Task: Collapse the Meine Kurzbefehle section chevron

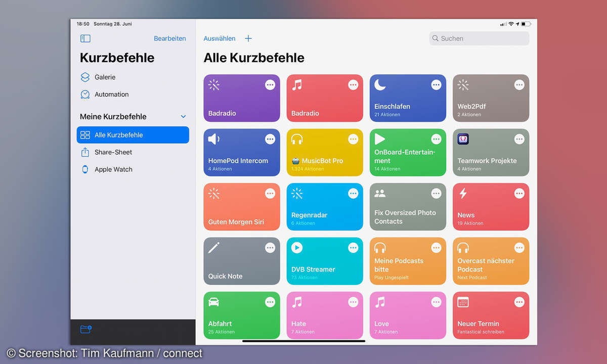Action: pyautogui.click(x=183, y=117)
